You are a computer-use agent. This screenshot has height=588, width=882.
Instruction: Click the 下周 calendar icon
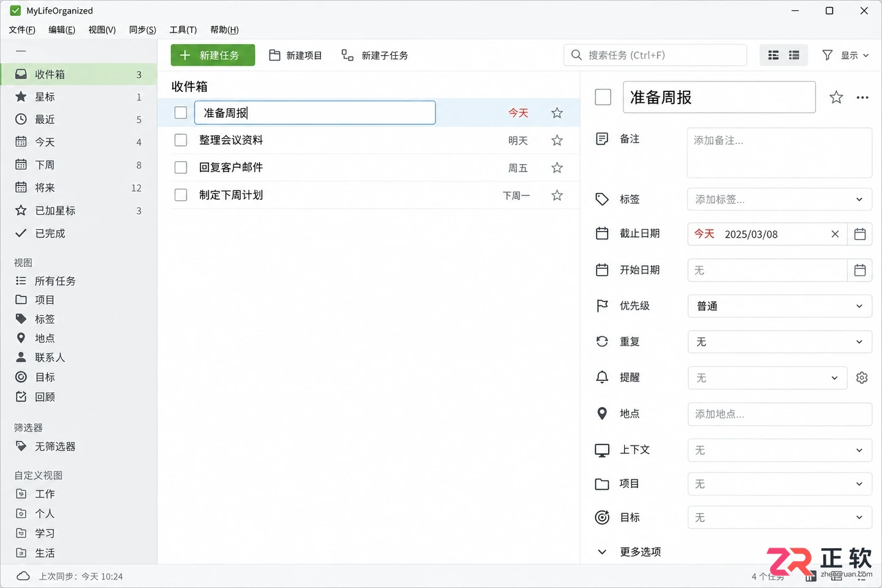pyautogui.click(x=21, y=164)
